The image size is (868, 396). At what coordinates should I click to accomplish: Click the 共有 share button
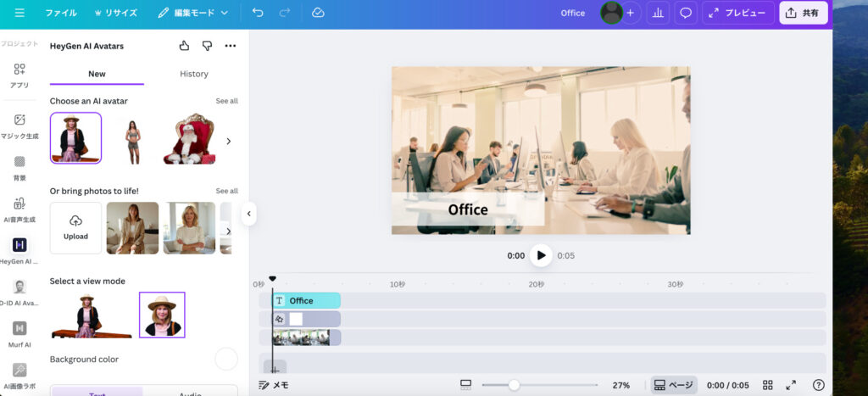(803, 13)
